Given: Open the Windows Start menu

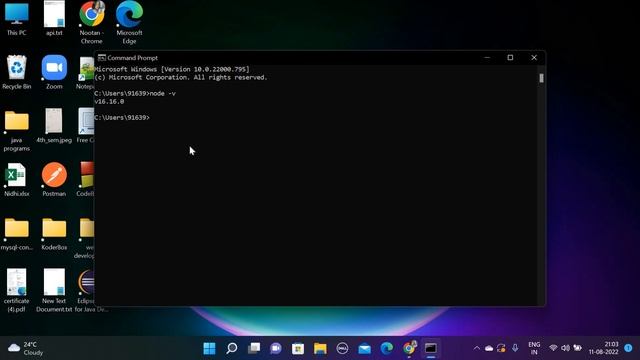Looking at the screenshot, I should [209, 348].
